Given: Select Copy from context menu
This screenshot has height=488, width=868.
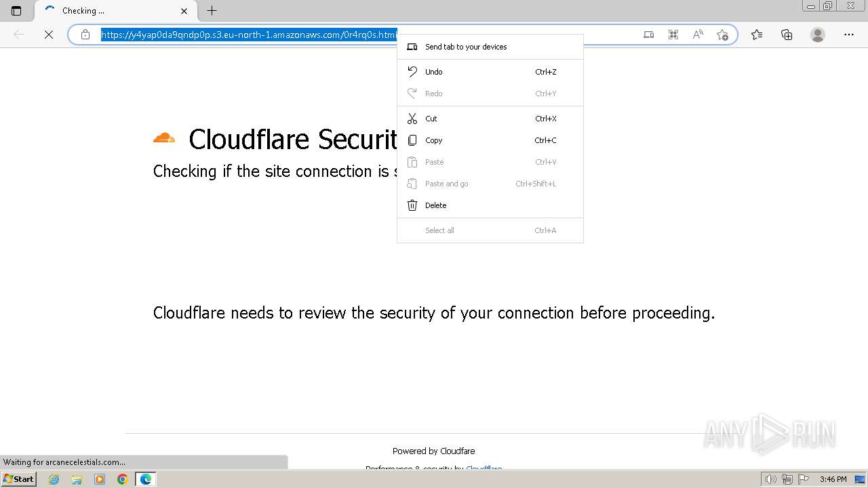Looking at the screenshot, I should click(490, 140).
